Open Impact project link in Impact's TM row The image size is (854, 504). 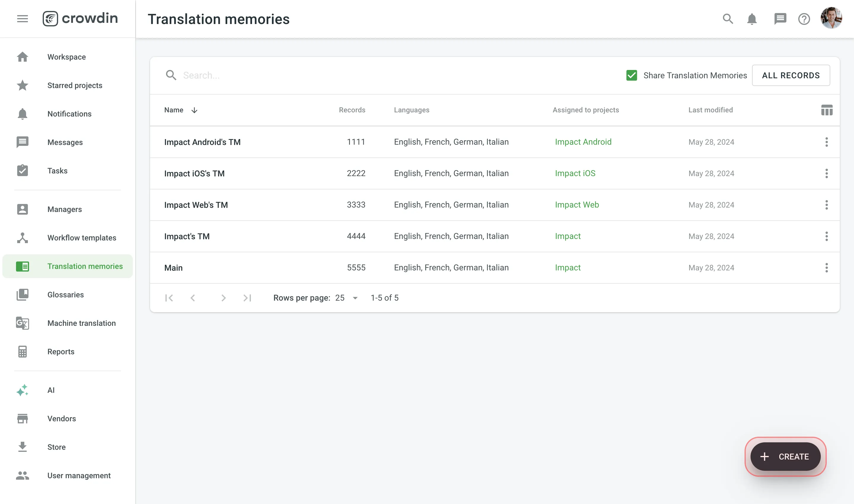coord(568,236)
